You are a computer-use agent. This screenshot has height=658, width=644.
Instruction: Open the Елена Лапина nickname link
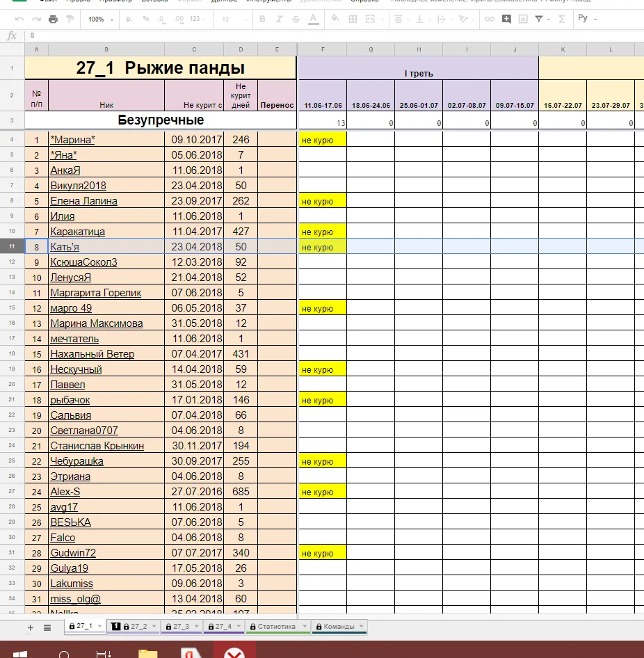(x=84, y=201)
